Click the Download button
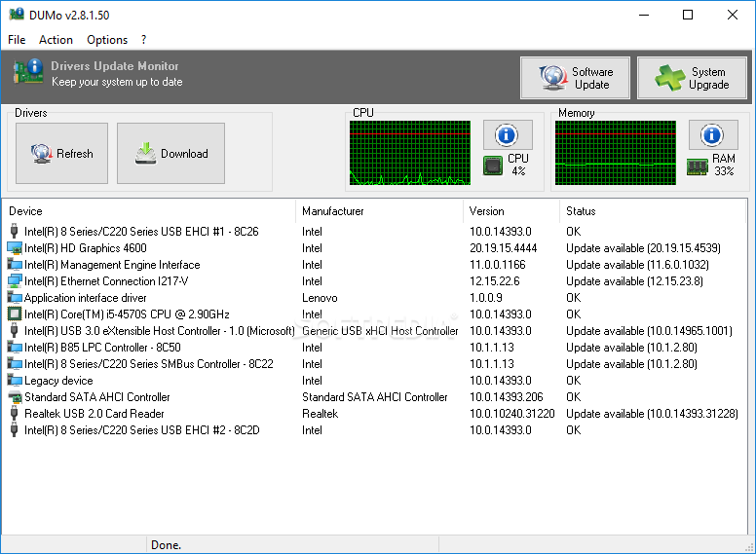Viewport: 756px width, 554px height. pyautogui.click(x=170, y=153)
